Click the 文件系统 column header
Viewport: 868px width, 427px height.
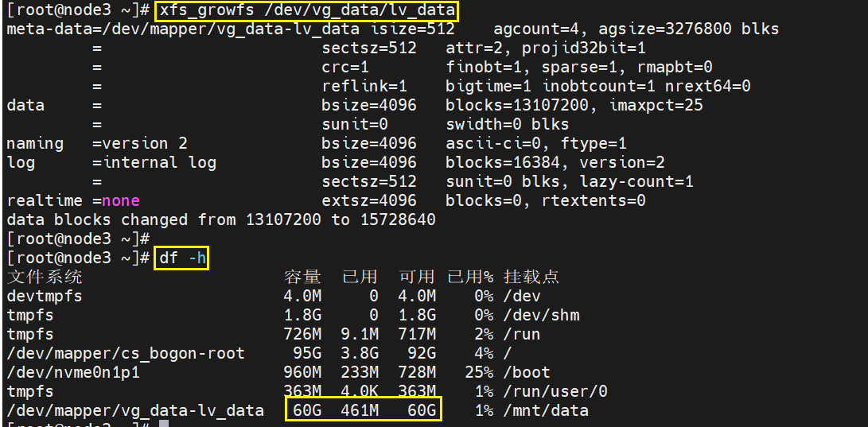click(45, 277)
